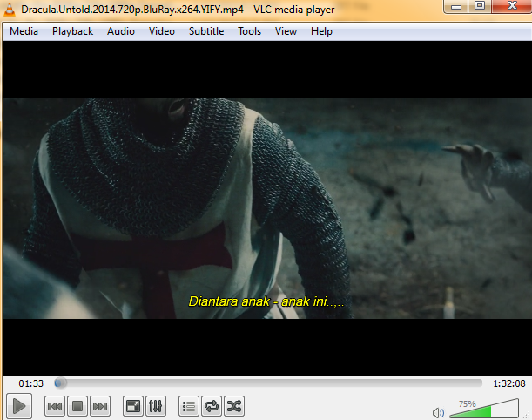532x420 pixels.
Task: Close the VLC media player window
Action: pyautogui.click(x=512, y=6)
